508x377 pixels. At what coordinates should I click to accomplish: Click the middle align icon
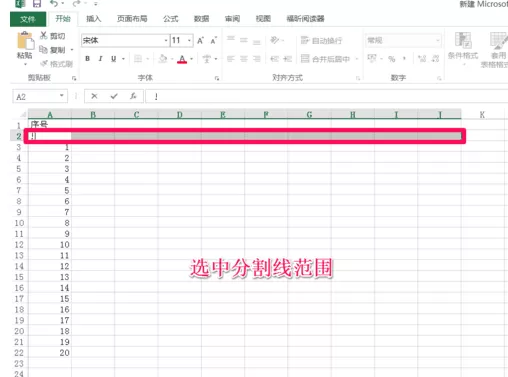(244, 40)
